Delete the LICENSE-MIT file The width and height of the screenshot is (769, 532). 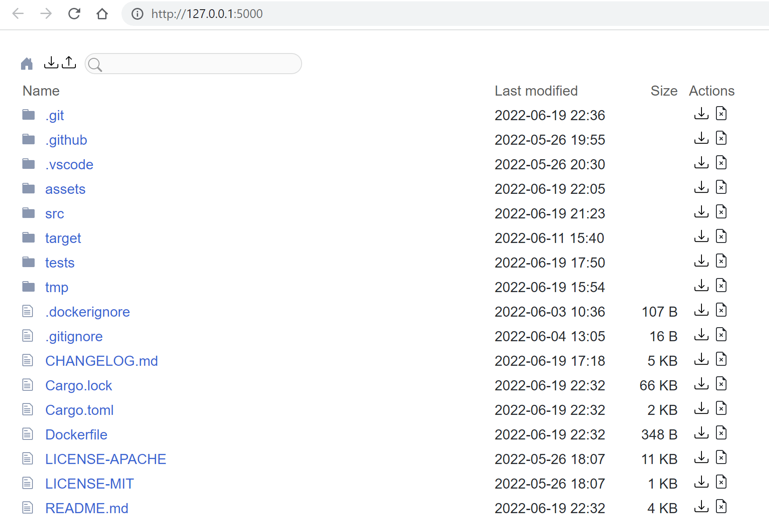pyautogui.click(x=721, y=482)
